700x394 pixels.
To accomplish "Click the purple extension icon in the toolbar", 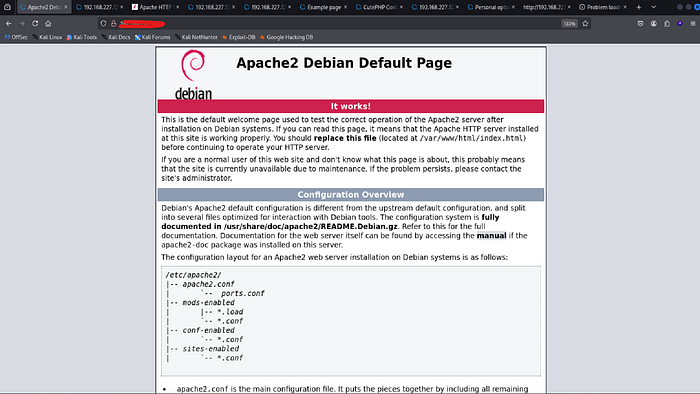I will [x=680, y=24].
